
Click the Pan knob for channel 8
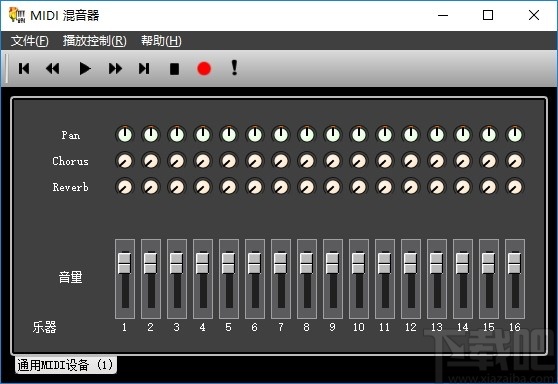pyautogui.click(x=307, y=135)
